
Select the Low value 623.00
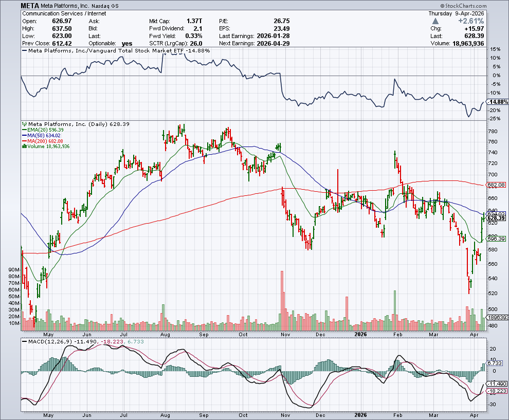click(x=62, y=35)
